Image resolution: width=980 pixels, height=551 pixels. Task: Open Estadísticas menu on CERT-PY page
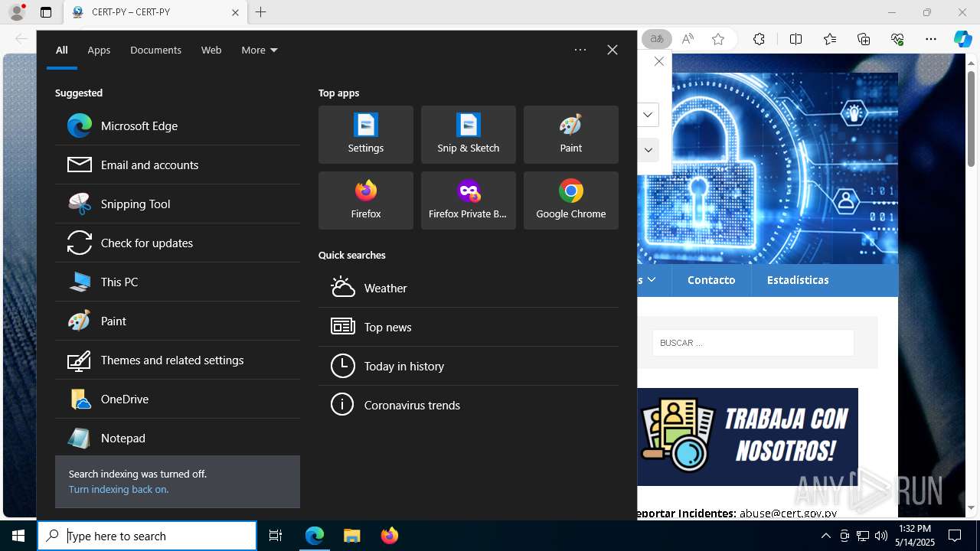click(x=798, y=280)
